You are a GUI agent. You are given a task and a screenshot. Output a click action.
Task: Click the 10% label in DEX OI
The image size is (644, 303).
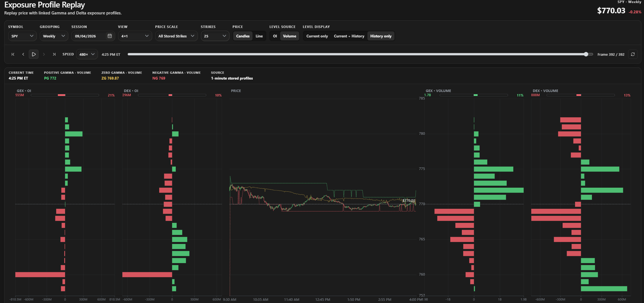click(x=218, y=95)
